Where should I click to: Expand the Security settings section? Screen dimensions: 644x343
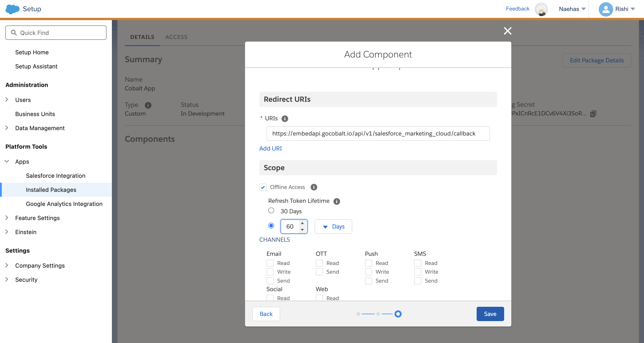pyautogui.click(x=7, y=279)
